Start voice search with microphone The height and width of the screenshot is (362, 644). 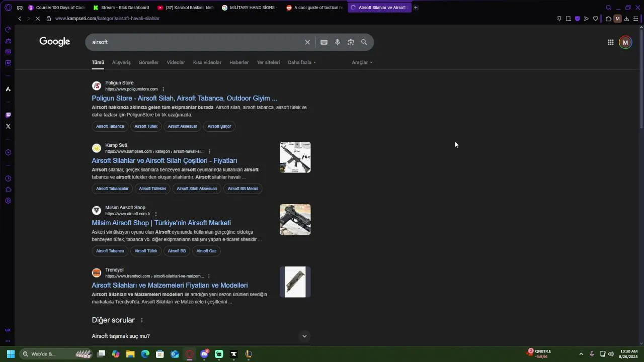click(x=338, y=42)
